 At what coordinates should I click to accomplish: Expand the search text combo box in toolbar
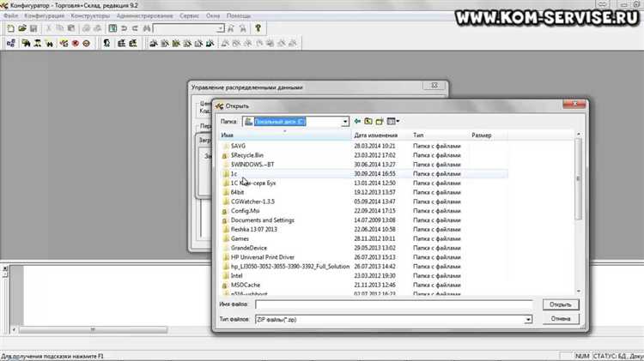221,28
